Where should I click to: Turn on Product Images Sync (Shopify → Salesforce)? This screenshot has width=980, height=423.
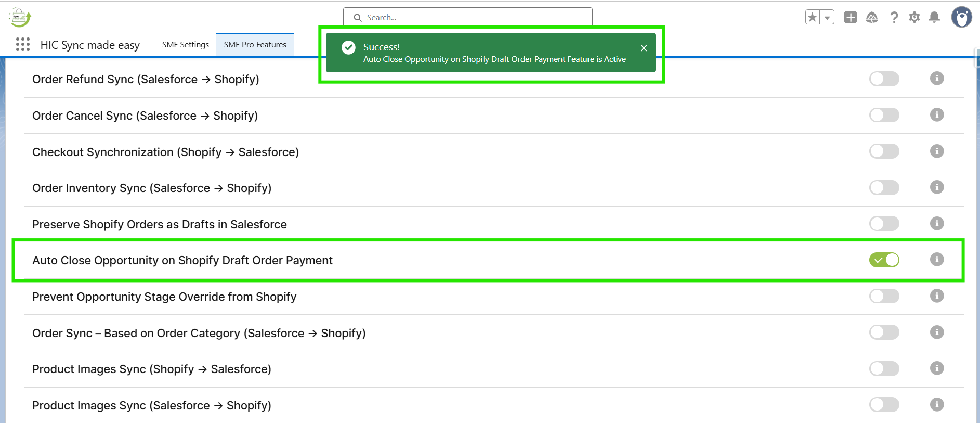pyautogui.click(x=884, y=369)
